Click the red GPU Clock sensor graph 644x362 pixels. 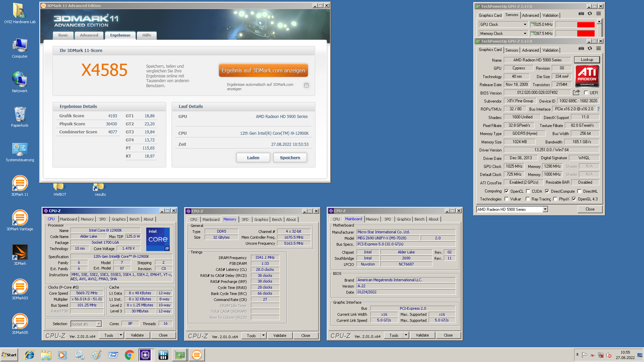tap(586, 24)
